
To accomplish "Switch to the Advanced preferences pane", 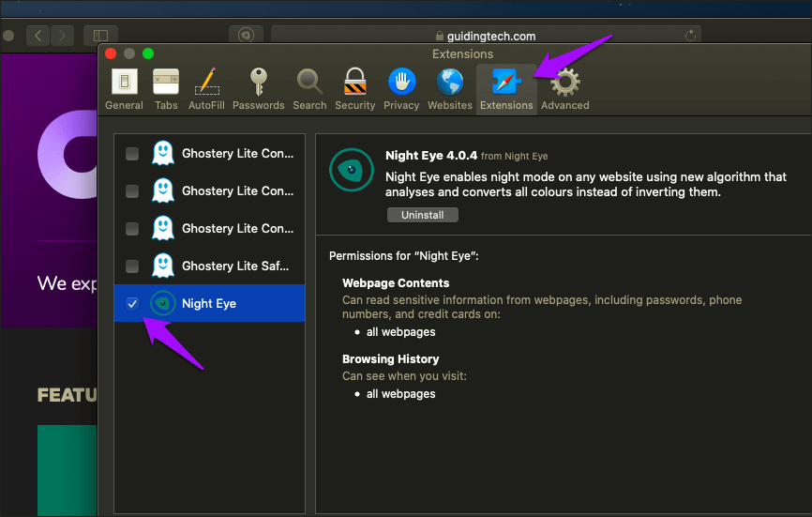I will click(x=564, y=89).
